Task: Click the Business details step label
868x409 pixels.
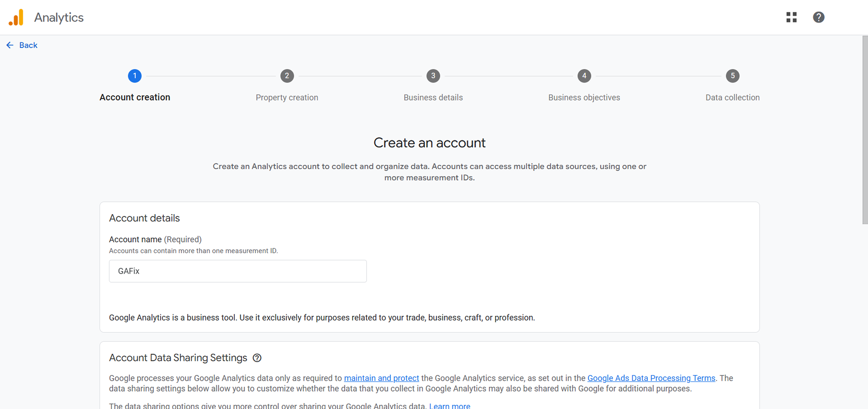Action: [433, 98]
